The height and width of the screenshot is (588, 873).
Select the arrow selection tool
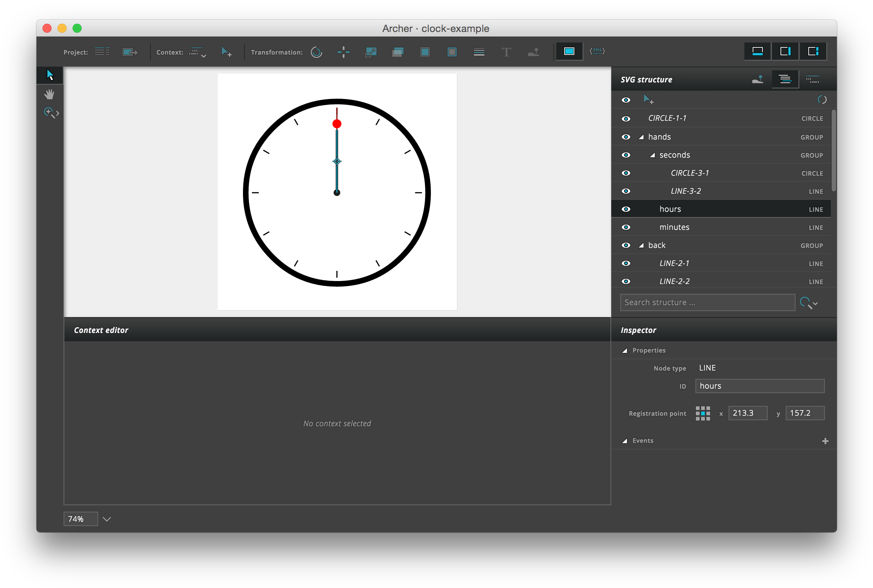(x=50, y=75)
